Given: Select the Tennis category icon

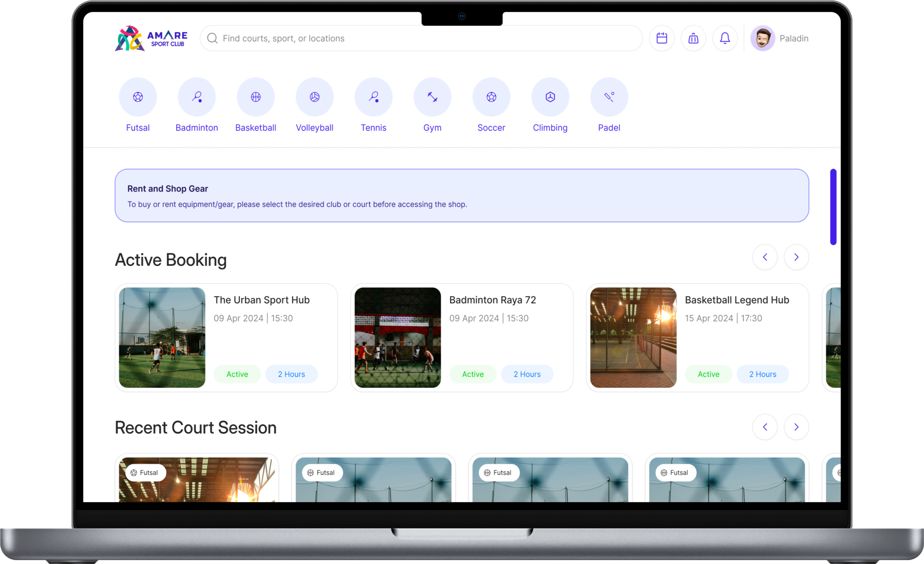Looking at the screenshot, I should click(373, 97).
